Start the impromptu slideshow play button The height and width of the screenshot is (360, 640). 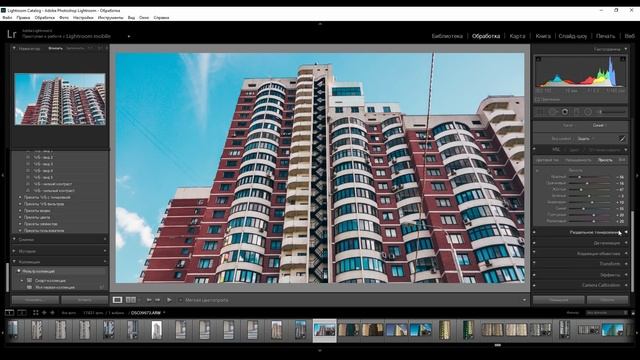pos(169,300)
